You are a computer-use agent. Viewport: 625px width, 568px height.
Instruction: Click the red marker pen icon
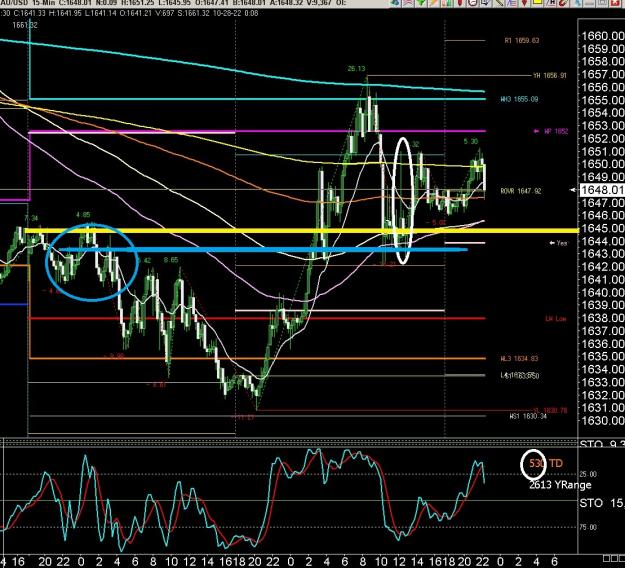[x=563, y=3]
